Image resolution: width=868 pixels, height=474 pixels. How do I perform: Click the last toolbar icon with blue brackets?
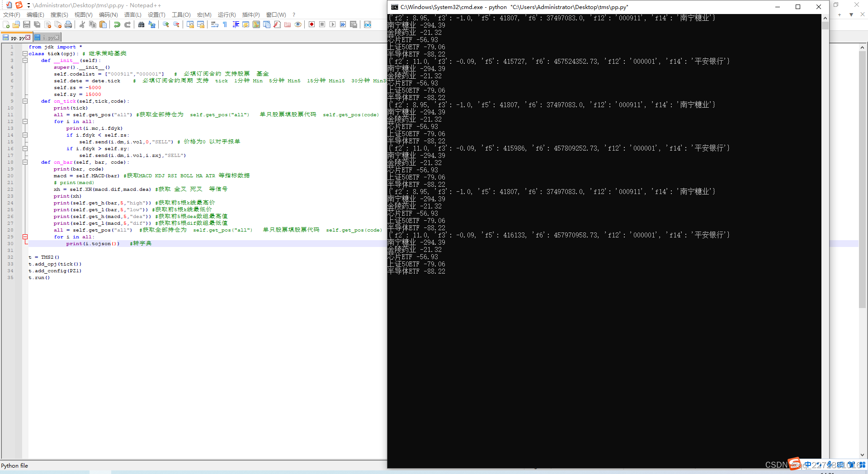(368, 24)
